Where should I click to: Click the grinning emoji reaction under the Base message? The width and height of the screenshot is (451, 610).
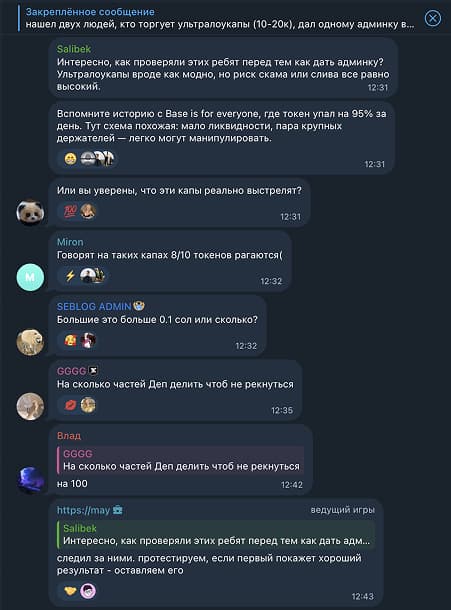(70, 159)
